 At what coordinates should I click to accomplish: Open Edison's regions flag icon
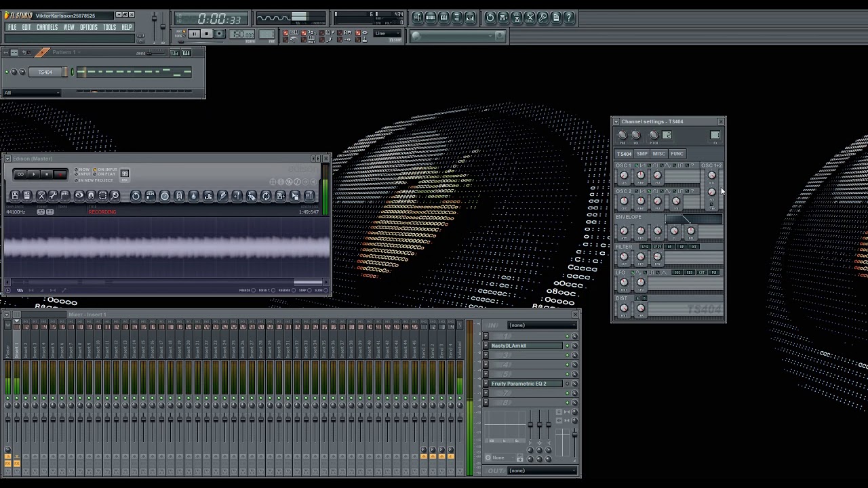click(65, 196)
